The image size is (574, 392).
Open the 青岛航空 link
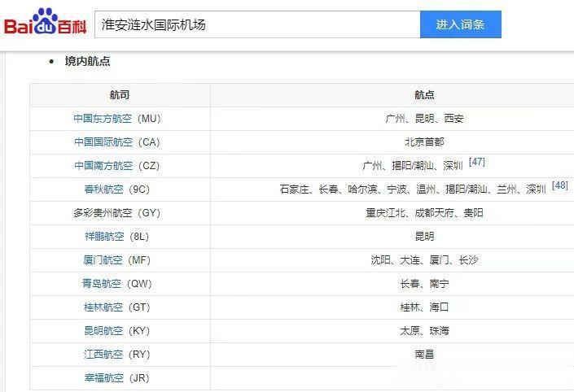(x=102, y=283)
